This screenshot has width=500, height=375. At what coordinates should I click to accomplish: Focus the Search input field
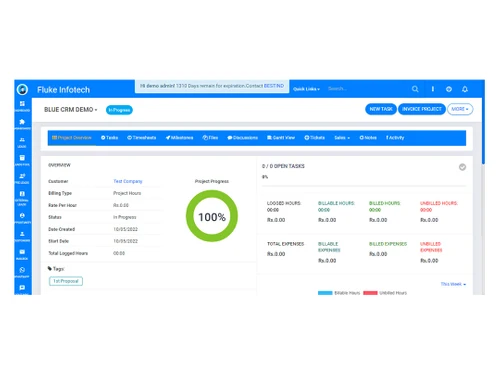[x=367, y=89]
